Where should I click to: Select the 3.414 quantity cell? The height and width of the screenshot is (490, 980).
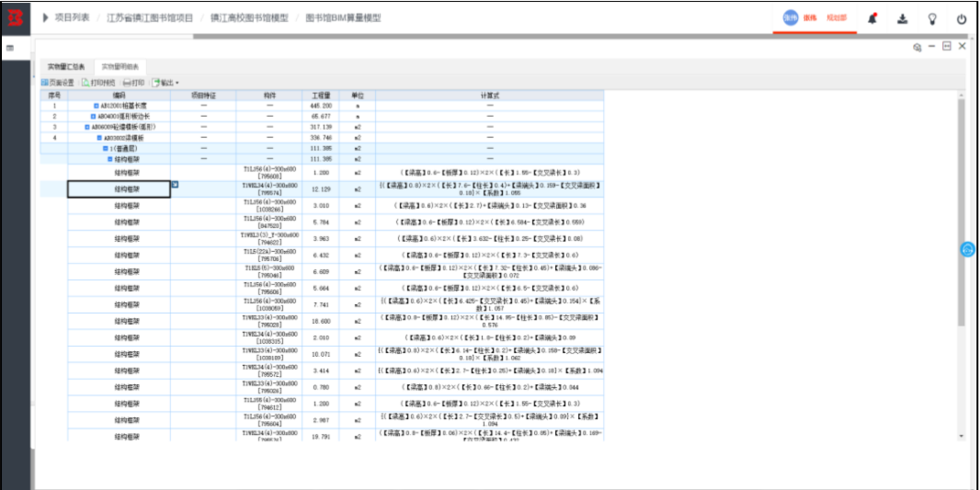coord(321,370)
